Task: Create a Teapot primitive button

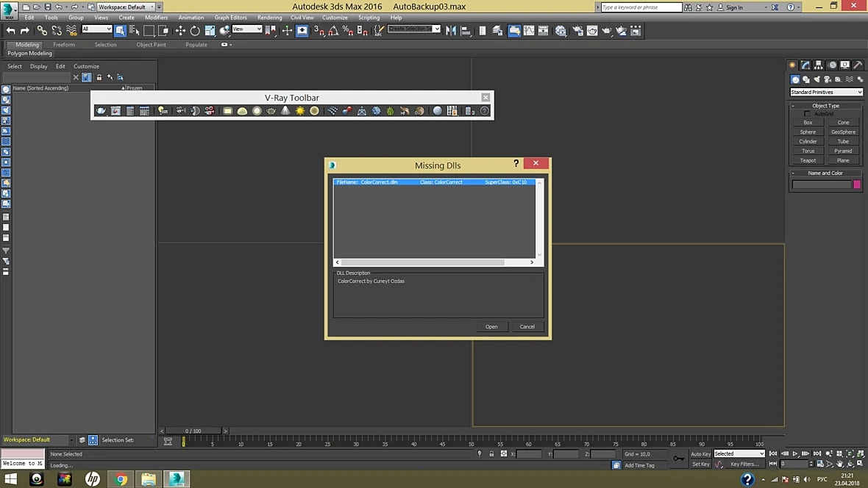Action: tap(808, 160)
